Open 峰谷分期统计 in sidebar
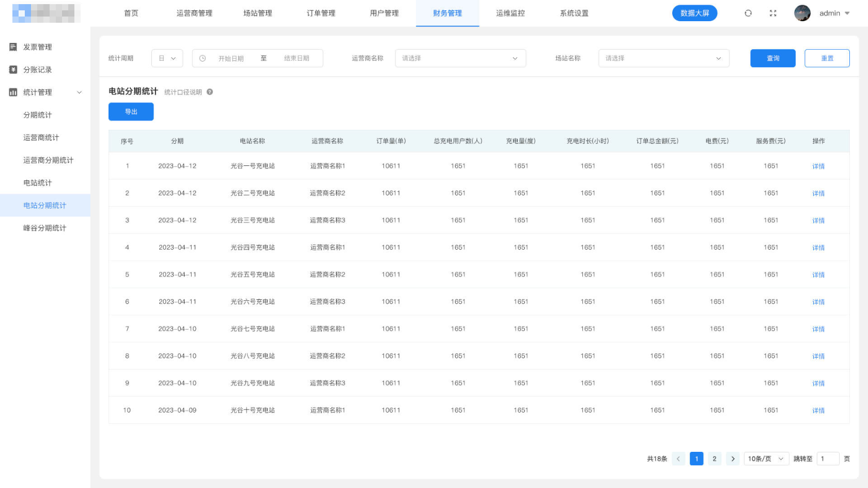This screenshot has height=488, width=868. (x=45, y=228)
